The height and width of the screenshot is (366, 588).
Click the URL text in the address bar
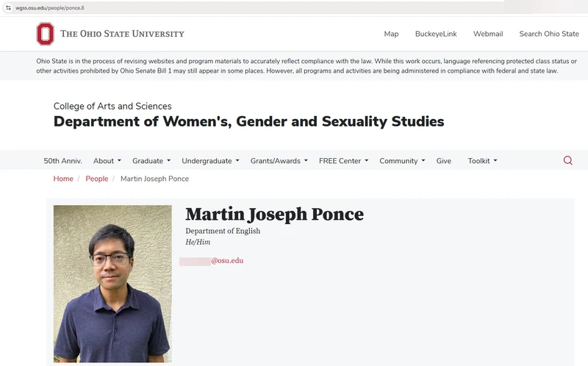coord(50,8)
